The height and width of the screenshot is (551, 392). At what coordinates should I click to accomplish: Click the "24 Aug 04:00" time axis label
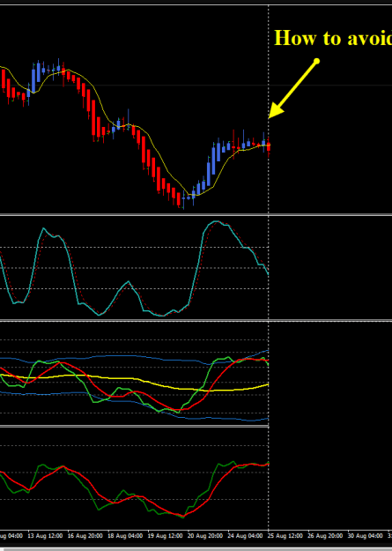[246, 536]
